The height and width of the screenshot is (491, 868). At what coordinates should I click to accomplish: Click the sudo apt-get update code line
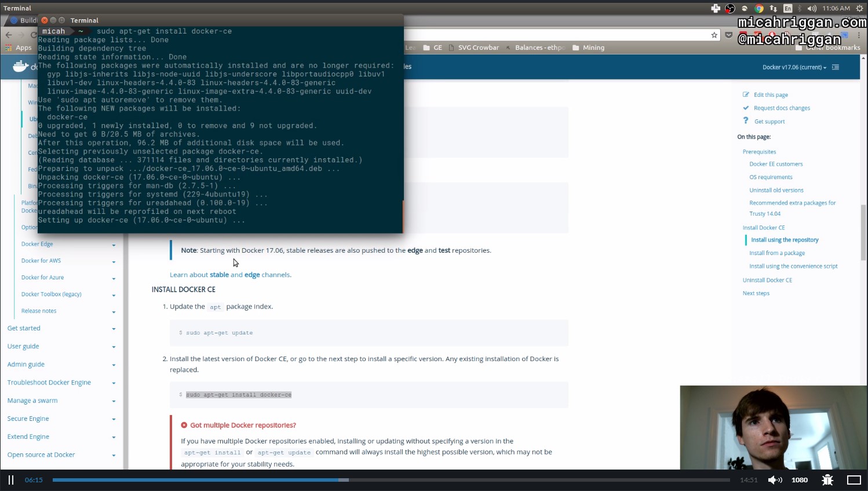pos(219,333)
